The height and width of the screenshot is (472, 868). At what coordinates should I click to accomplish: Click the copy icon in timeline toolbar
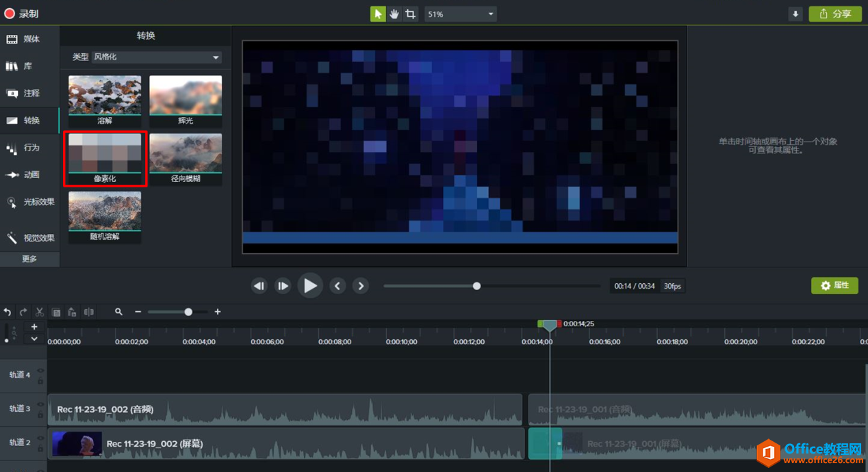57,312
